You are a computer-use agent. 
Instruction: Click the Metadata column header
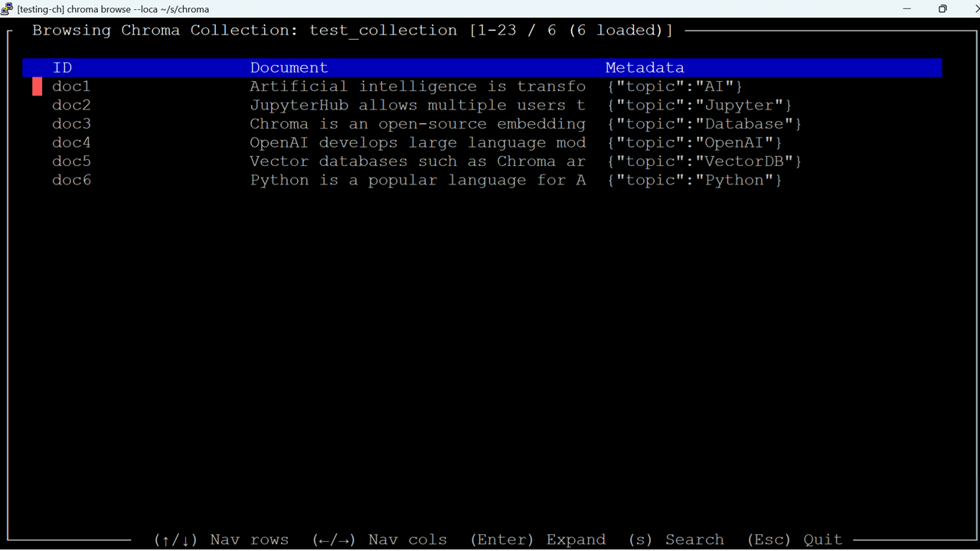[645, 67]
